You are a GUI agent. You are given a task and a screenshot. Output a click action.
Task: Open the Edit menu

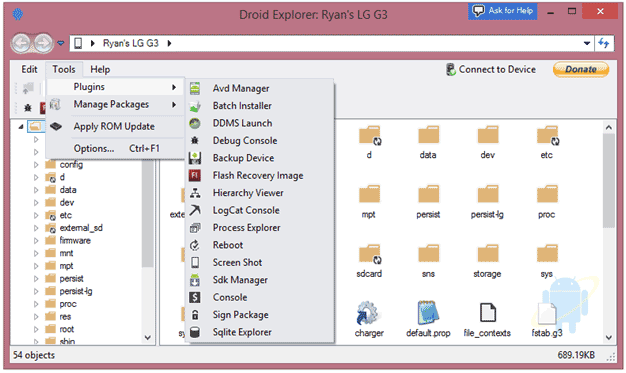click(x=30, y=69)
